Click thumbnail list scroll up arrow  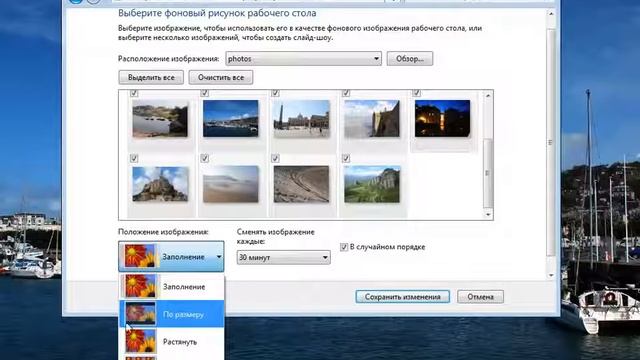(488, 96)
